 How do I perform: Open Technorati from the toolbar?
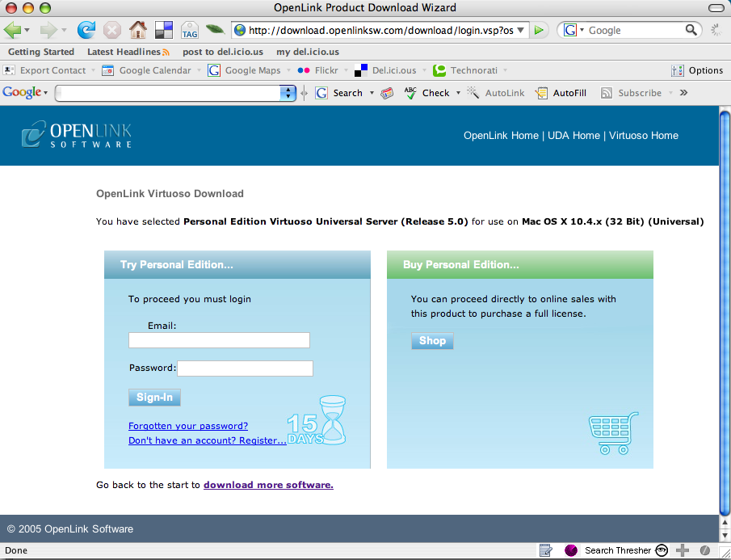pyautogui.click(x=465, y=70)
